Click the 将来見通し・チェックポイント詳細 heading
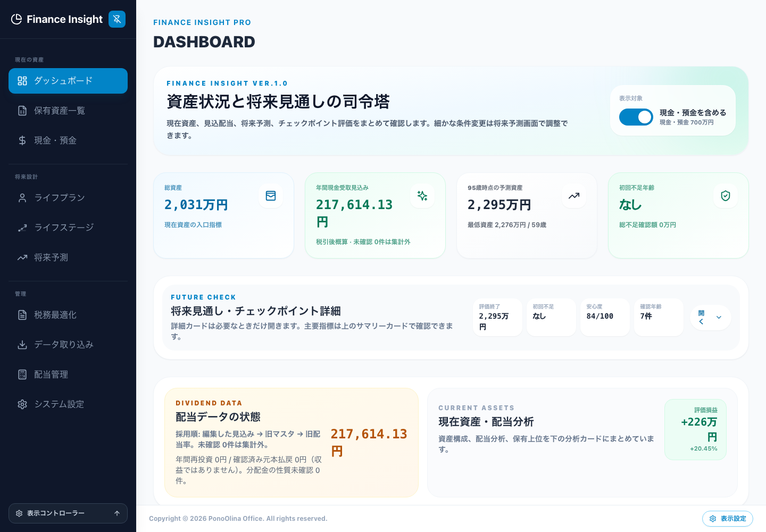This screenshot has width=766, height=532. (x=256, y=311)
